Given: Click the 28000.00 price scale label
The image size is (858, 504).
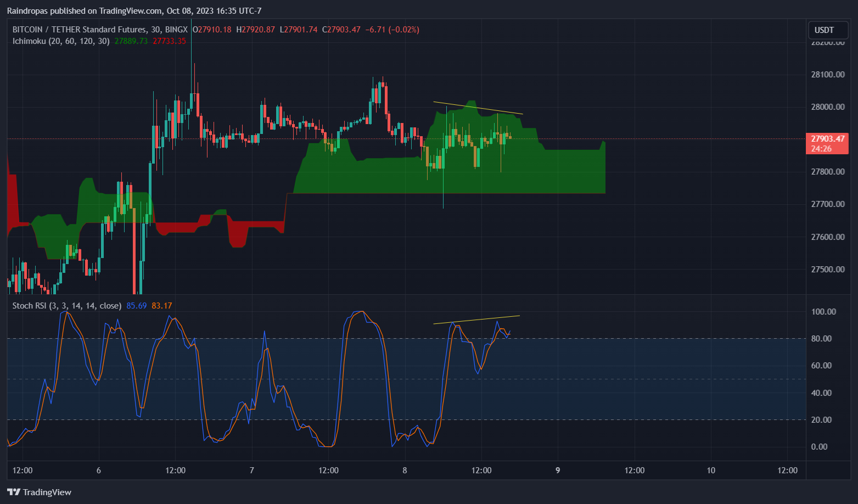Looking at the screenshot, I should coord(828,107).
